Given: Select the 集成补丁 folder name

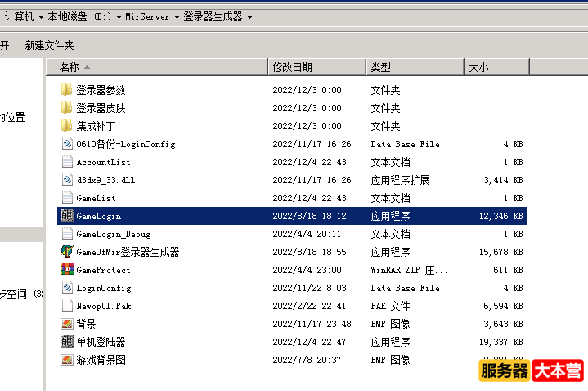Looking at the screenshot, I should point(96,126).
